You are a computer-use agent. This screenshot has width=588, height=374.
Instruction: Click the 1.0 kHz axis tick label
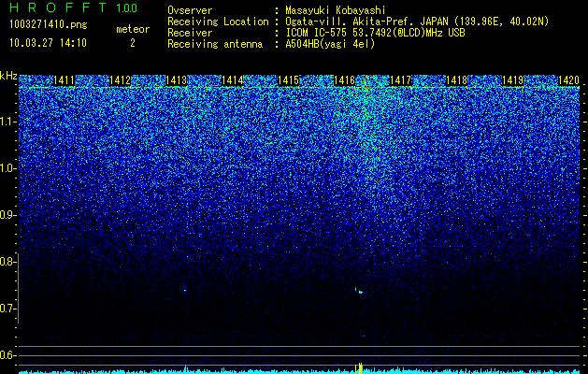click(x=7, y=168)
